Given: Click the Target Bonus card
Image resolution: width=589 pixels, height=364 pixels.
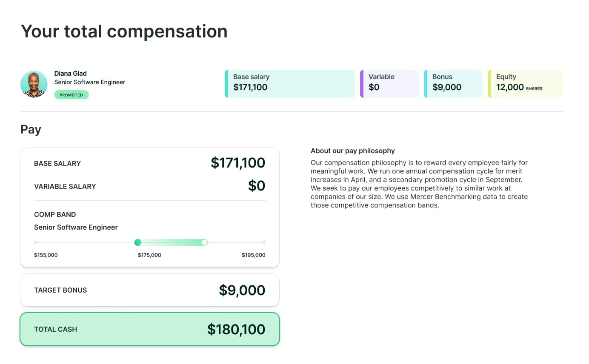Looking at the screenshot, I should 150,290.
